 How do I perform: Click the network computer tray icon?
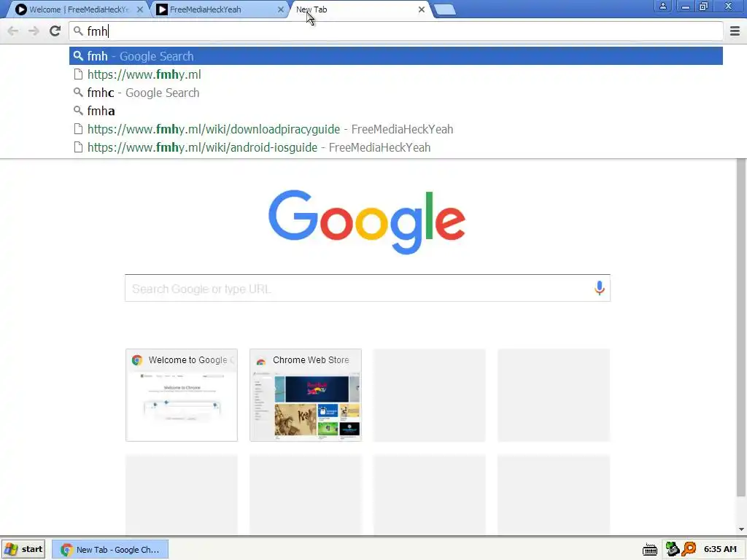click(672, 549)
